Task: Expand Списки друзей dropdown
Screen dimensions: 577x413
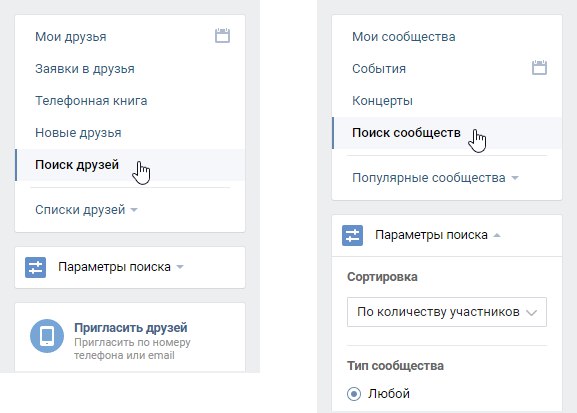Action: 86,210
